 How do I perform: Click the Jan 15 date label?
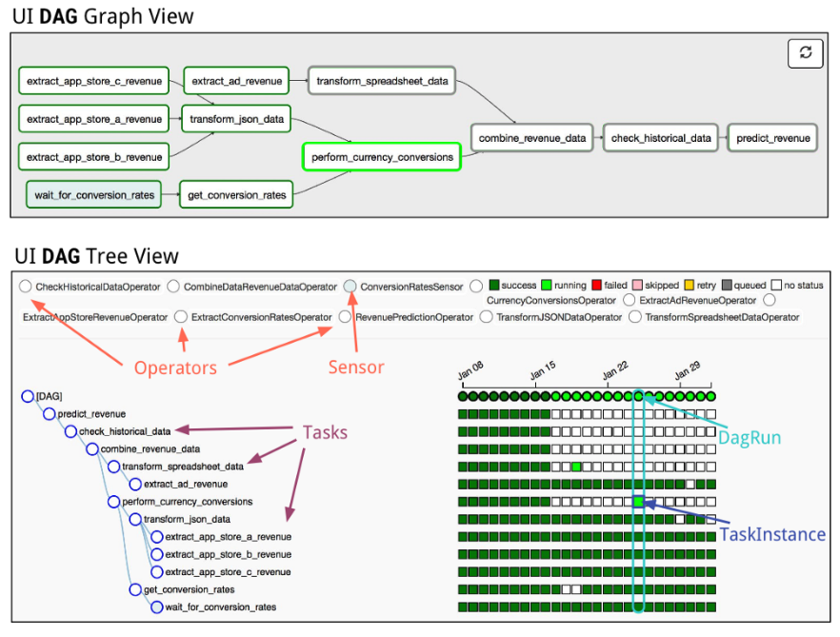pyautogui.click(x=543, y=370)
